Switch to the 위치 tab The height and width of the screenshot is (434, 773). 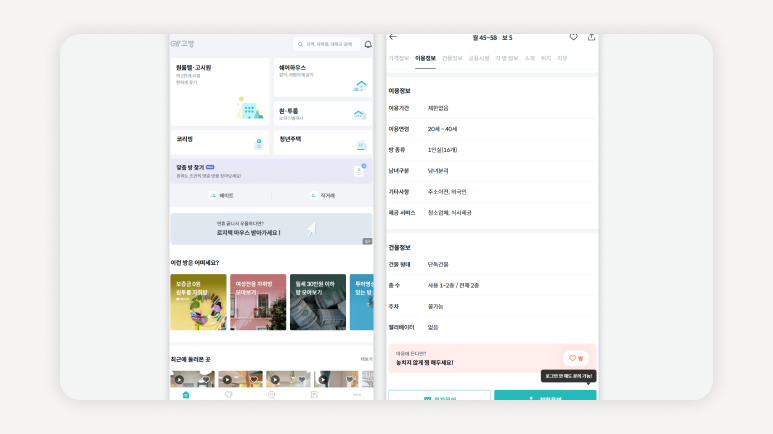click(546, 58)
